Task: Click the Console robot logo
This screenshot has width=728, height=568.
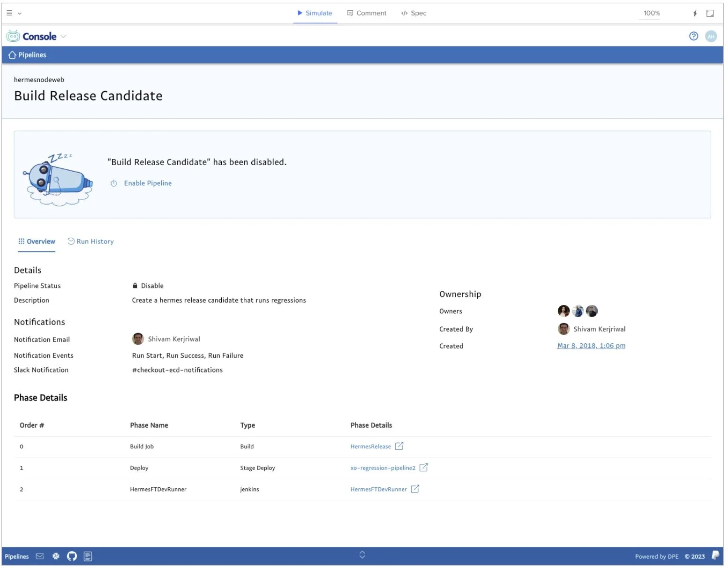Action: coord(13,36)
